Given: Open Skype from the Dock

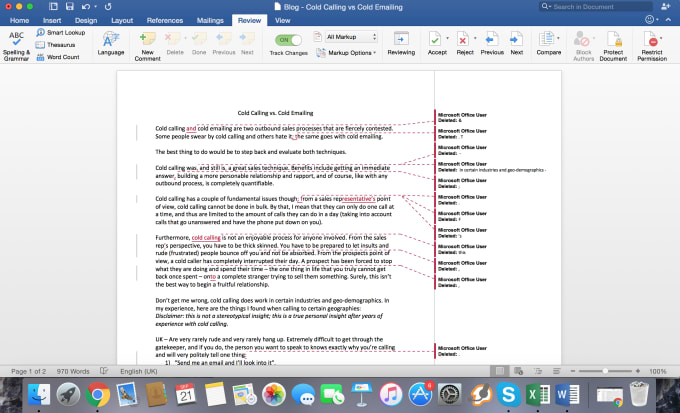Looking at the screenshot, I should (508, 394).
